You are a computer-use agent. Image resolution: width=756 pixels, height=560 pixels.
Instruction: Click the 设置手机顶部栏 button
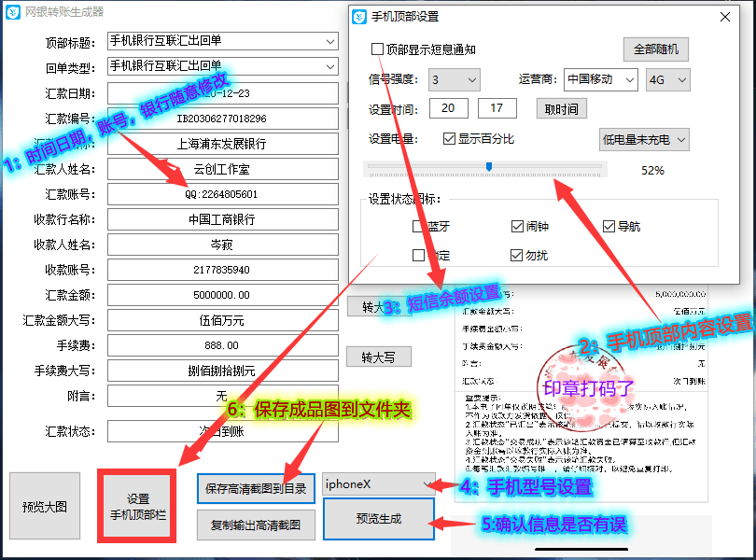click(138, 507)
